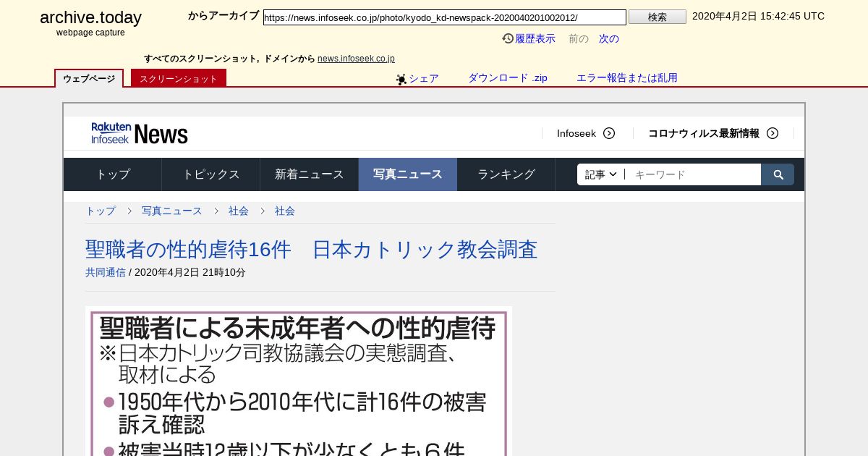This screenshot has height=456, width=868.
Task: Focus the キーワード search field
Action: tap(693, 174)
